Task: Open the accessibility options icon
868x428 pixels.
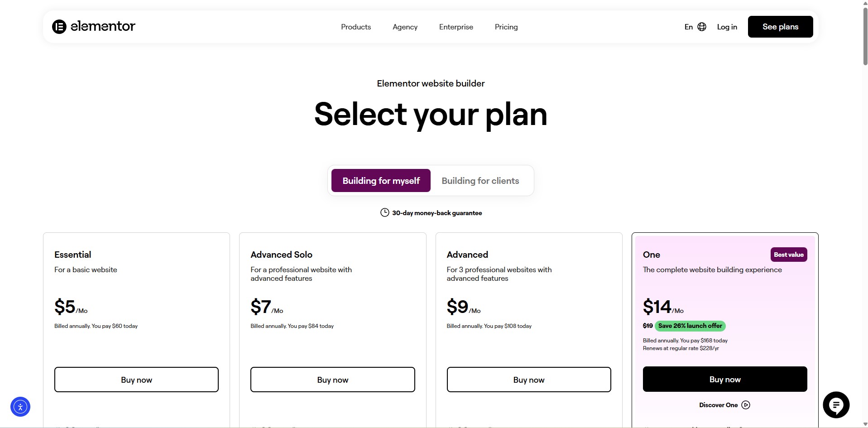Action: [20, 407]
